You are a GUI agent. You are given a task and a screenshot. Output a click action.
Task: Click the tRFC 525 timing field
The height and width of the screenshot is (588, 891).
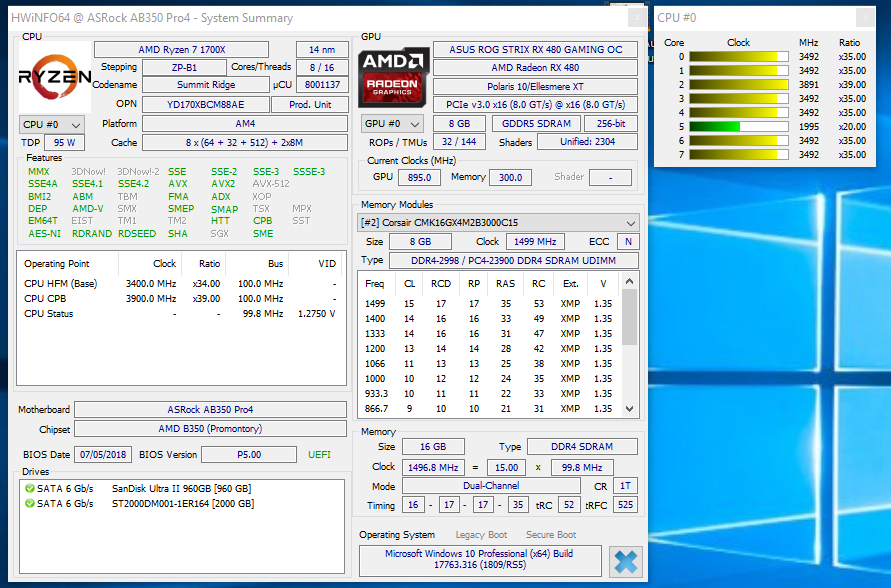[625, 504]
